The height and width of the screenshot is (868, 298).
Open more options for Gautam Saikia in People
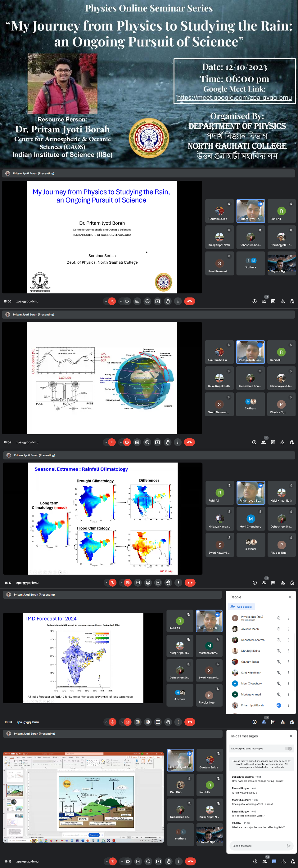point(288,662)
